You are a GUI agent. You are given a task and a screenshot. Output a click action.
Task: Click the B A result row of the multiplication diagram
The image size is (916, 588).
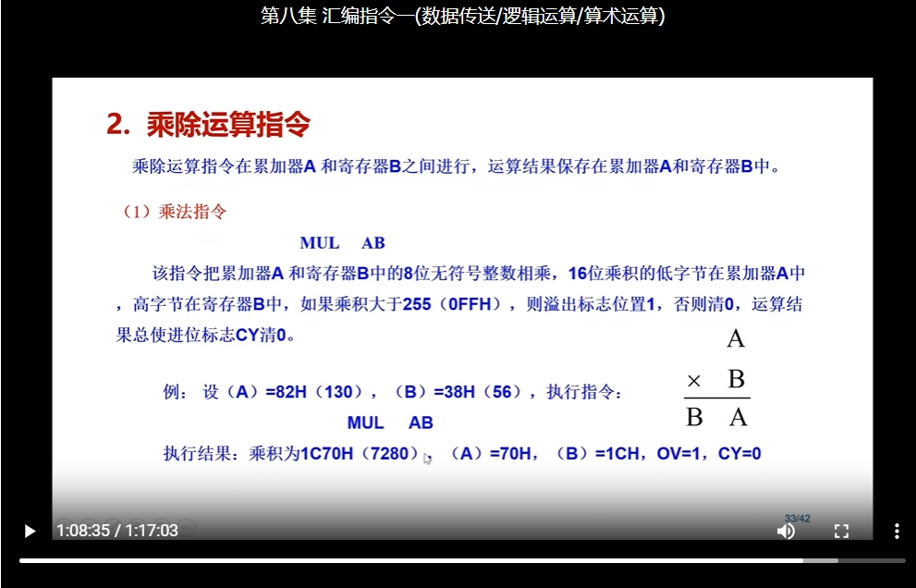(x=716, y=417)
